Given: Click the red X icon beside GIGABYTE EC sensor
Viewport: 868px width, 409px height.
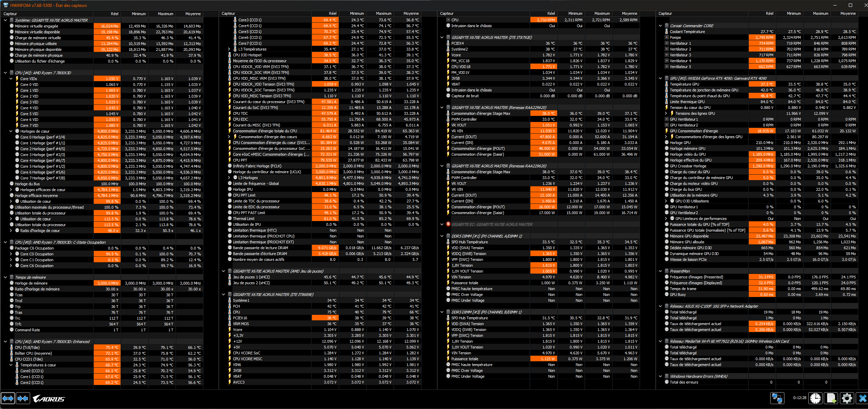Looking at the screenshot, I should click(448, 224).
